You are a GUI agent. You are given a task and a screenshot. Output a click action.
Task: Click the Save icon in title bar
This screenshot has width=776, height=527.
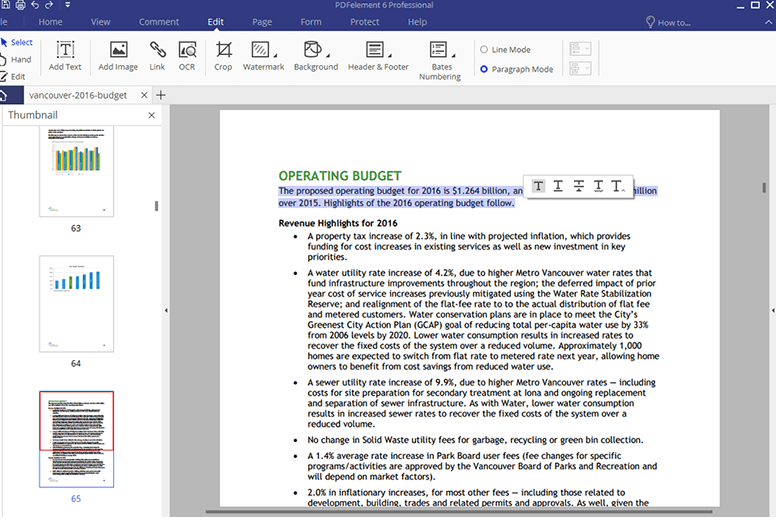click(6, 4)
